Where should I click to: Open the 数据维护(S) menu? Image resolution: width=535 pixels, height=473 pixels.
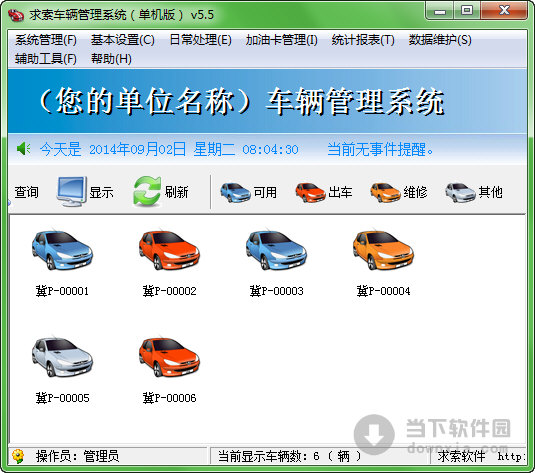pyautogui.click(x=440, y=40)
